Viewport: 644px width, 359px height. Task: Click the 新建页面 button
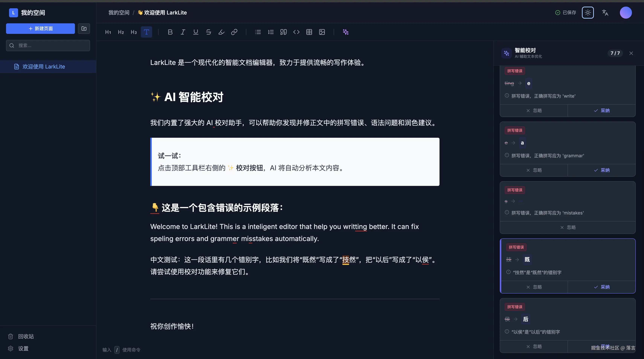pyautogui.click(x=40, y=28)
